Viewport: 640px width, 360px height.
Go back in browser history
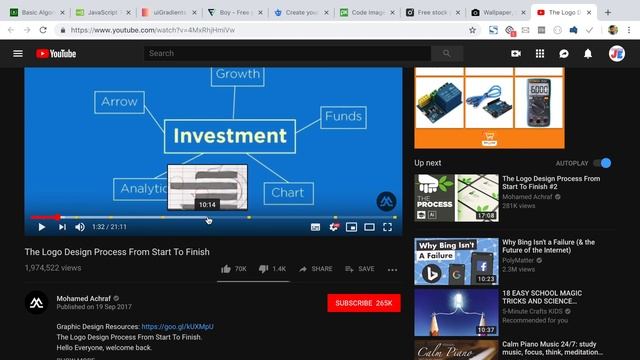pyautogui.click(x=11, y=30)
